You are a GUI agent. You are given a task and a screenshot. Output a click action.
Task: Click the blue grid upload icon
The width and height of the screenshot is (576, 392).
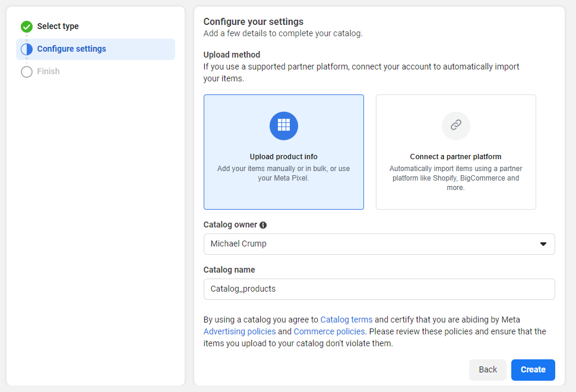click(x=284, y=126)
